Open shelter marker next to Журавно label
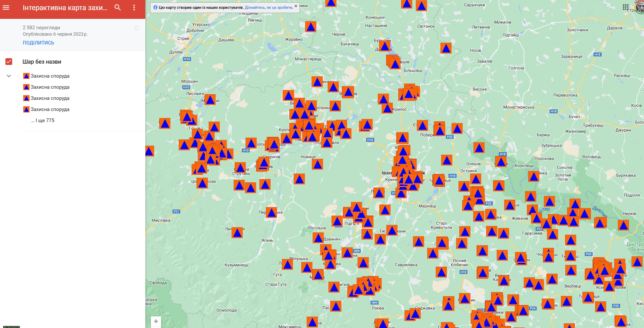This screenshot has width=644, height=328. pyautogui.click(x=311, y=27)
